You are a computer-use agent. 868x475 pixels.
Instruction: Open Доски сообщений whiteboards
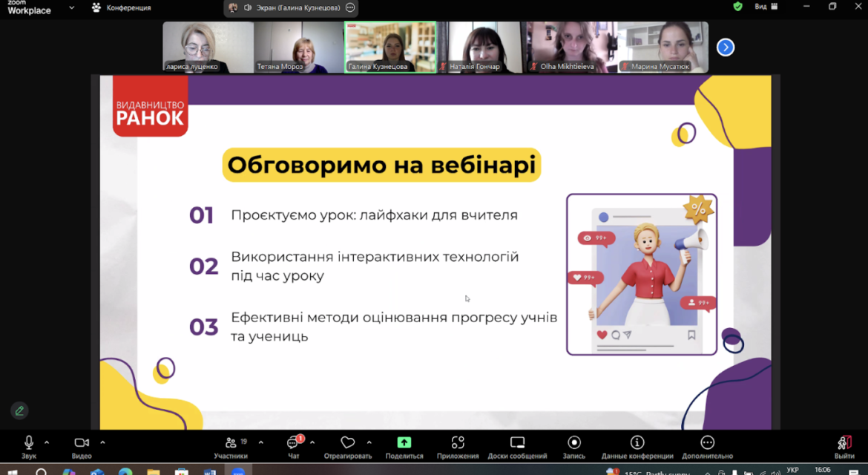(x=517, y=448)
